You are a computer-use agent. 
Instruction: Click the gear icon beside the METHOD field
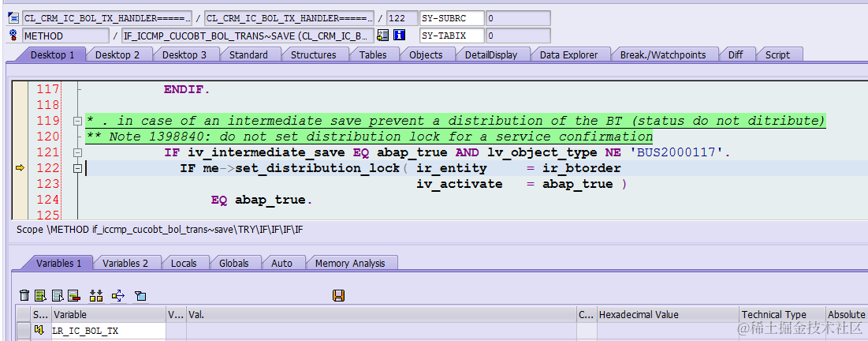14,36
